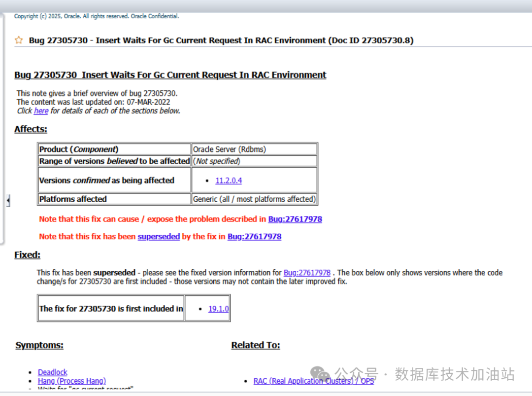Open the 'here' link for section details

[x=41, y=111]
